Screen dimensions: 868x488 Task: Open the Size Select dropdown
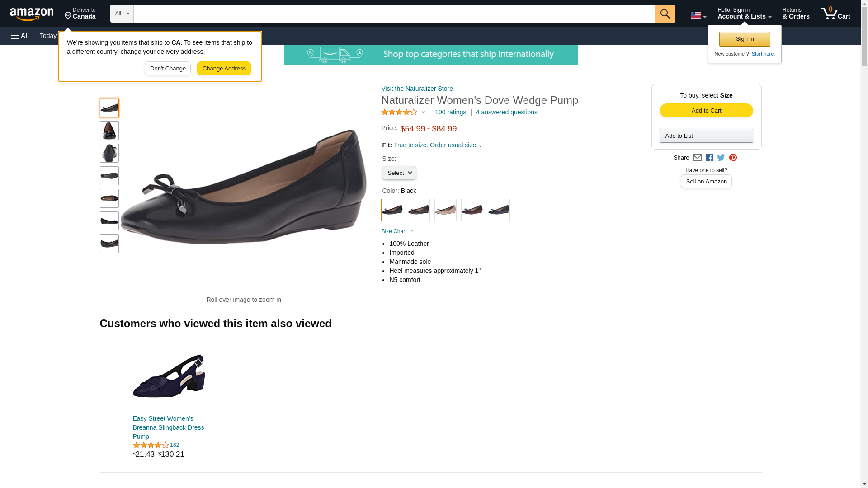click(399, 173)
